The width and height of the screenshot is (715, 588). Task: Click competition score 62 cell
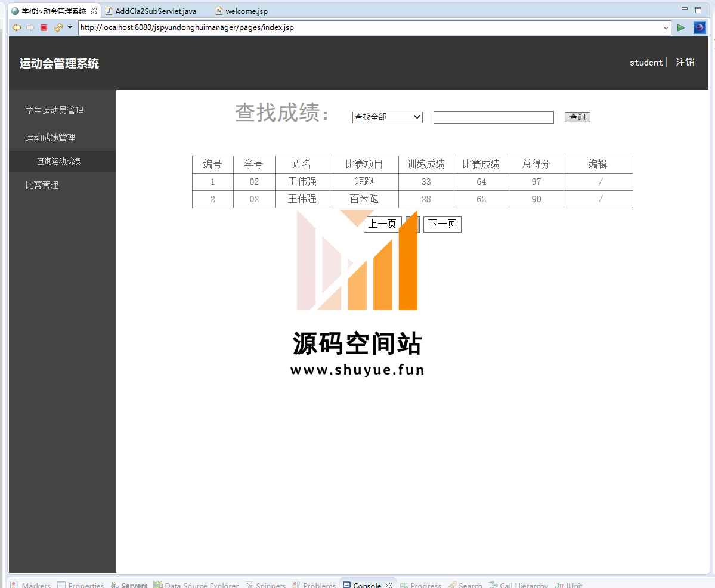(x=481, y=199)
